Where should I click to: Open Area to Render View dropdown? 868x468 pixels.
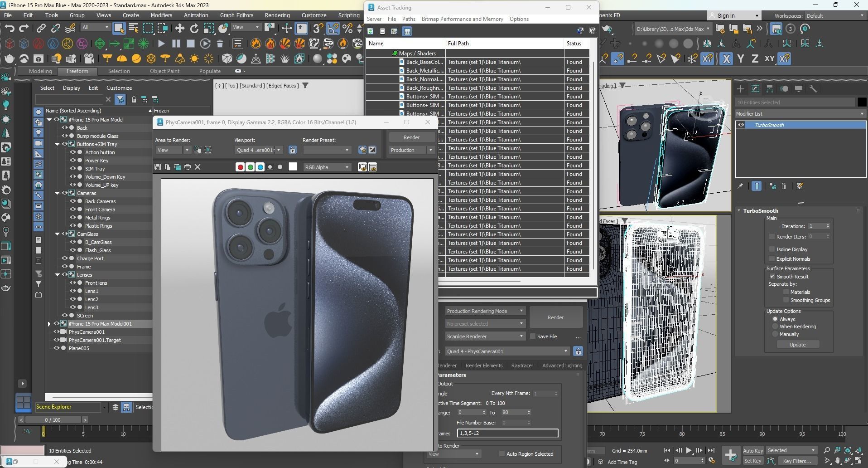click(x=173, y=150)
